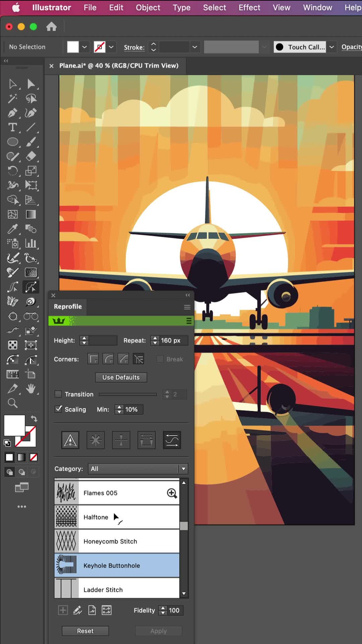
Task: Open the Touch Calligraphic brush dropdown
Action: pos(331,47)
